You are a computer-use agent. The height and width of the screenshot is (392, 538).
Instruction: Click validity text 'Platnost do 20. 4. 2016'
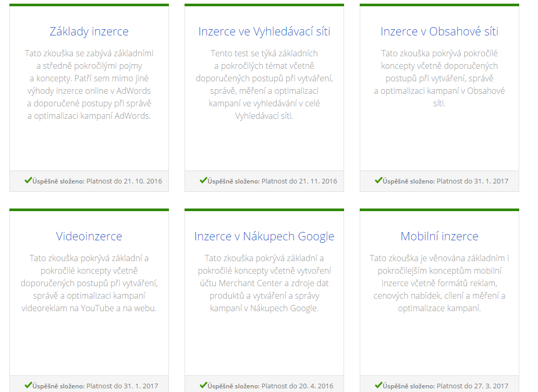297,386
